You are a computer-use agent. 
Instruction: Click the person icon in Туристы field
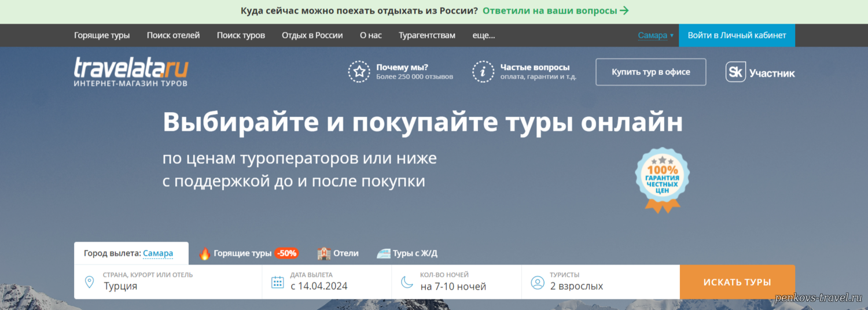538,282
